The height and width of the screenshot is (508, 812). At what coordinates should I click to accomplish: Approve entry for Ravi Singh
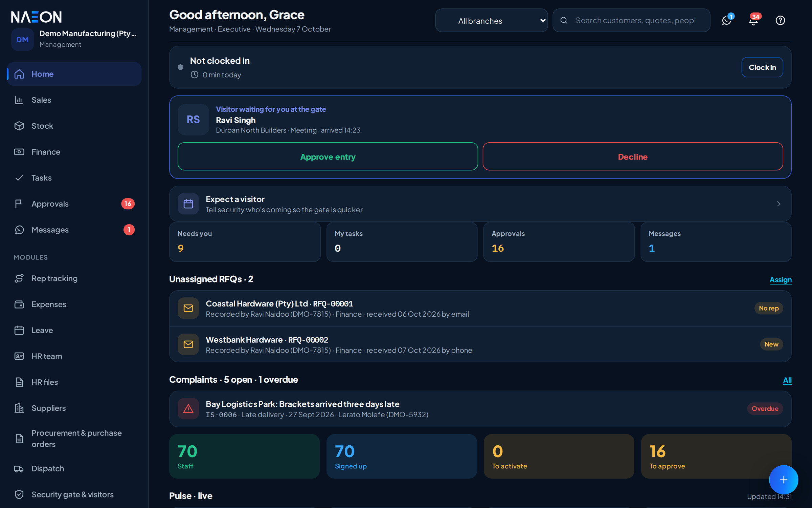click(x=328, y=156)
